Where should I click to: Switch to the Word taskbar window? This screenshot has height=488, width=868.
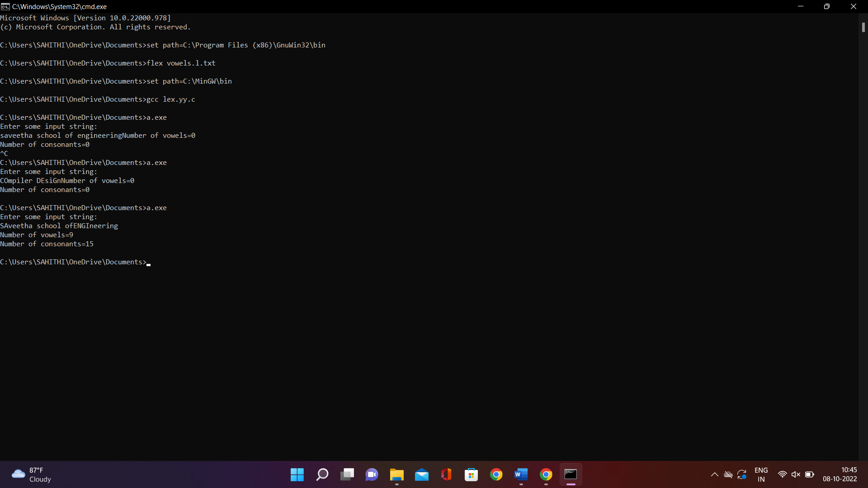click(x=521, y=474)
